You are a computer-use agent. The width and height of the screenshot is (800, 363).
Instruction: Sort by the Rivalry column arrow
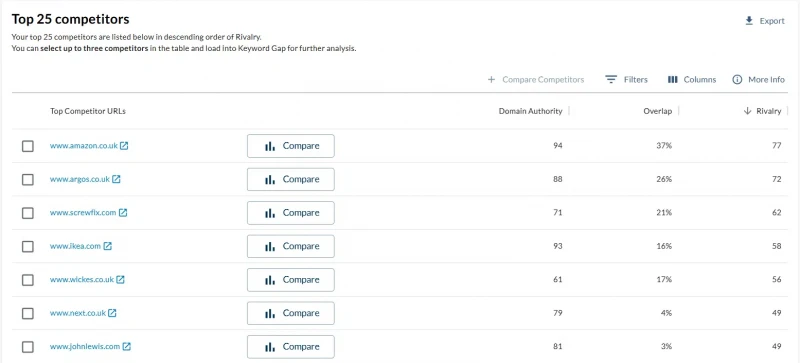(x=747, y=111)
